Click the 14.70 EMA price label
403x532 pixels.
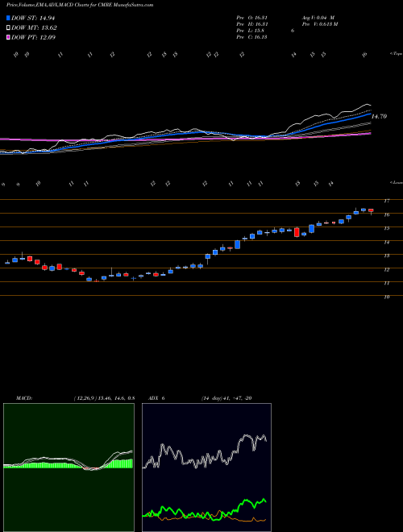[380, 116]
